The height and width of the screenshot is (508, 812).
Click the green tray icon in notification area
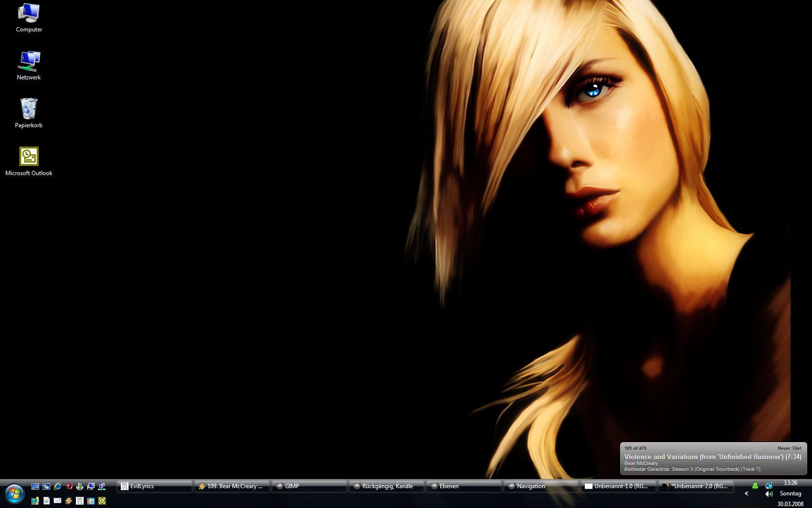(755, 486)
